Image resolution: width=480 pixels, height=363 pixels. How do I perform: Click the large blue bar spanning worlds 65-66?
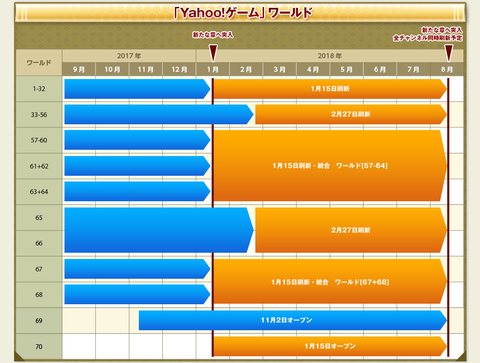tap(159, 230)
